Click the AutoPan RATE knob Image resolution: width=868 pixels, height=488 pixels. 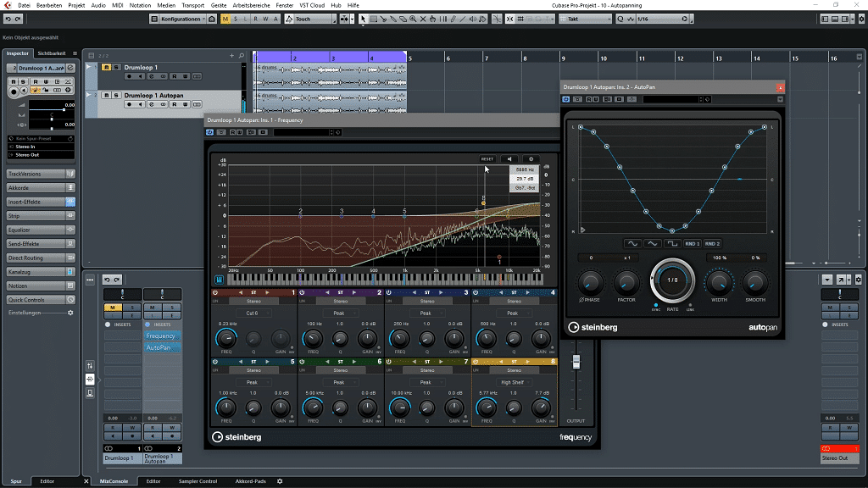[x=672, y=280]
